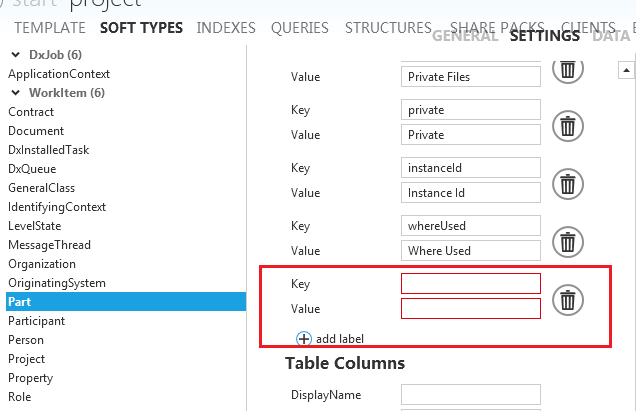Click the plus icon to add label
The image size is (636, 411).
pyautogui.click(x=304, y=339)
